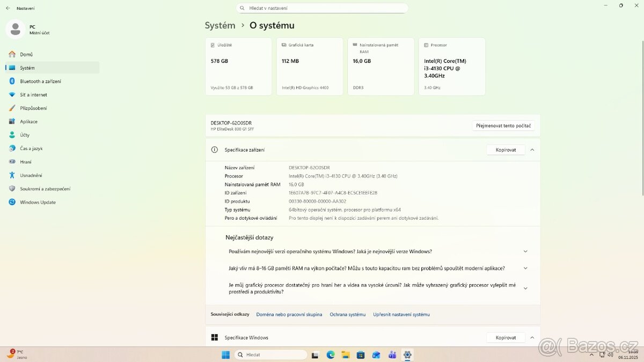Viewport: 644px width, 362px height.
Task: Select Přizpůsobení in the sidebar
Action: (33, 108)
